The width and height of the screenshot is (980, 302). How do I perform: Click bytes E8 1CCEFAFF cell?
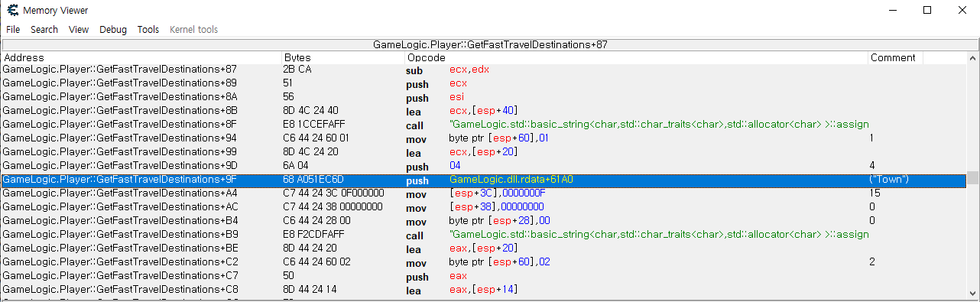tap(313, 125)
